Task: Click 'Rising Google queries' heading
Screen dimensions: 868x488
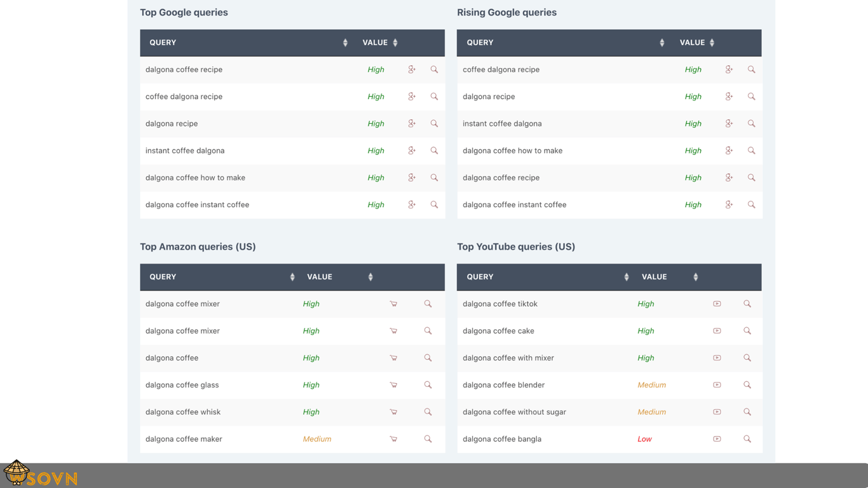Action: click(x=506, y=12)
